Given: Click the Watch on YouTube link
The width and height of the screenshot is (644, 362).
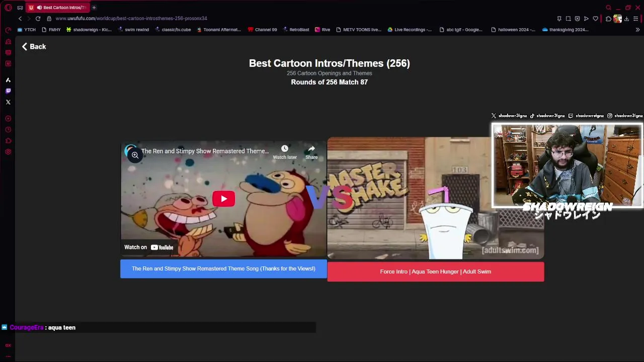Looking at the screenshot, I should tap(149, 247).
